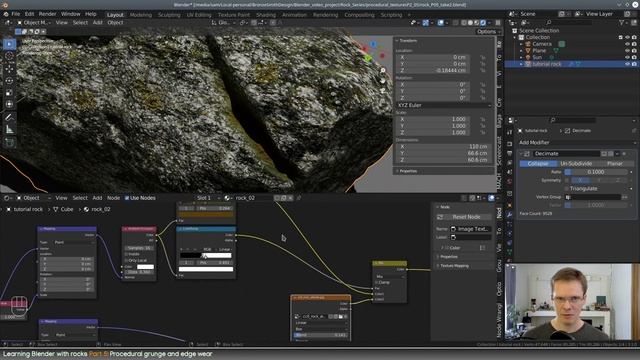The width and height of the screenshot is (640, 360).
Task: Switch to the Sculpting workspace tab
Action: pyautogui.click(x=169, y=15)
